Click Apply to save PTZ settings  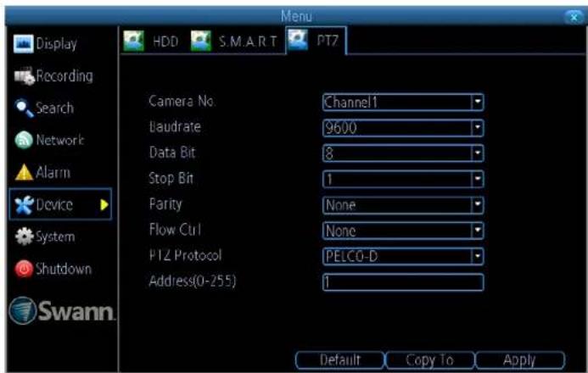520,360
